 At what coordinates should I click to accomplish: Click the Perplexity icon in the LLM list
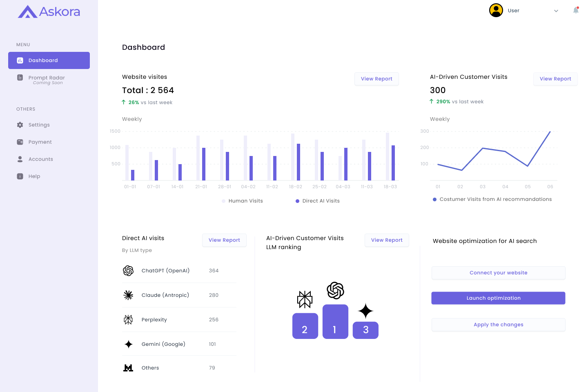[128, 320]
